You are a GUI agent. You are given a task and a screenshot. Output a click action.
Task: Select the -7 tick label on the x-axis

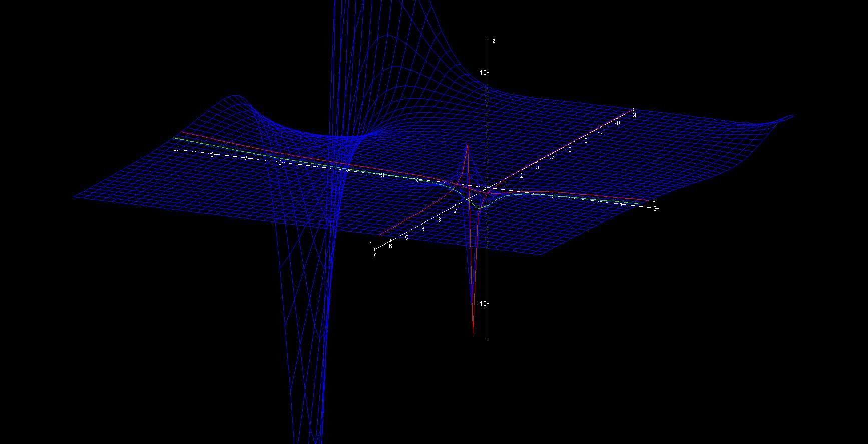(x=601, y=132)
